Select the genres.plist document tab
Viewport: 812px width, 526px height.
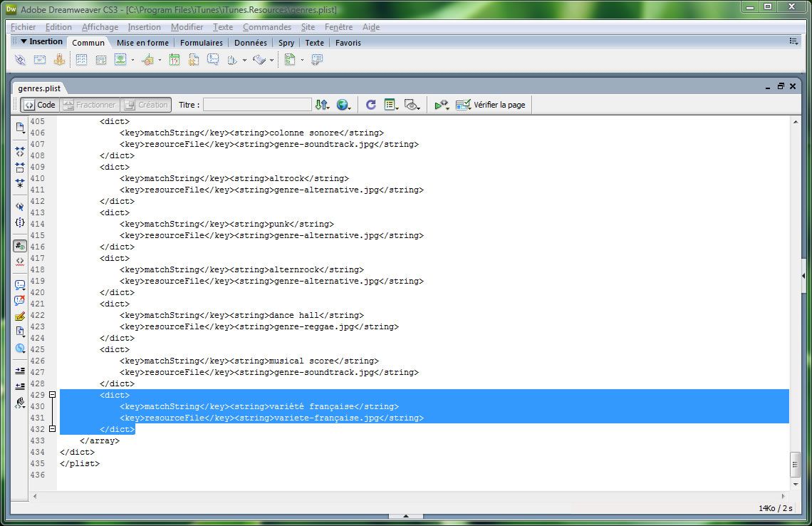point(39,88)
